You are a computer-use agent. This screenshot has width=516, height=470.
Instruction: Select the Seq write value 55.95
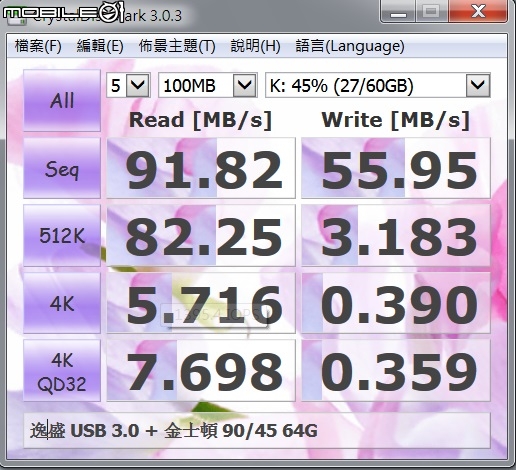[x=396, y=168]
